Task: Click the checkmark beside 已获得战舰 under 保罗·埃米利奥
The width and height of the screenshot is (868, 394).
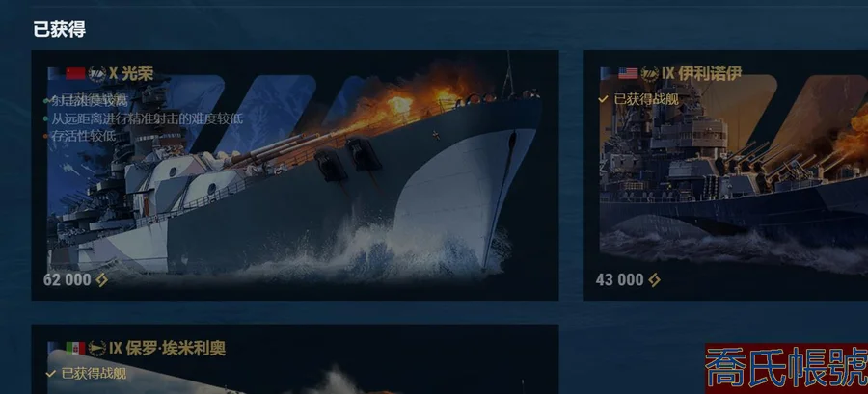Action: tap(51, 374)
